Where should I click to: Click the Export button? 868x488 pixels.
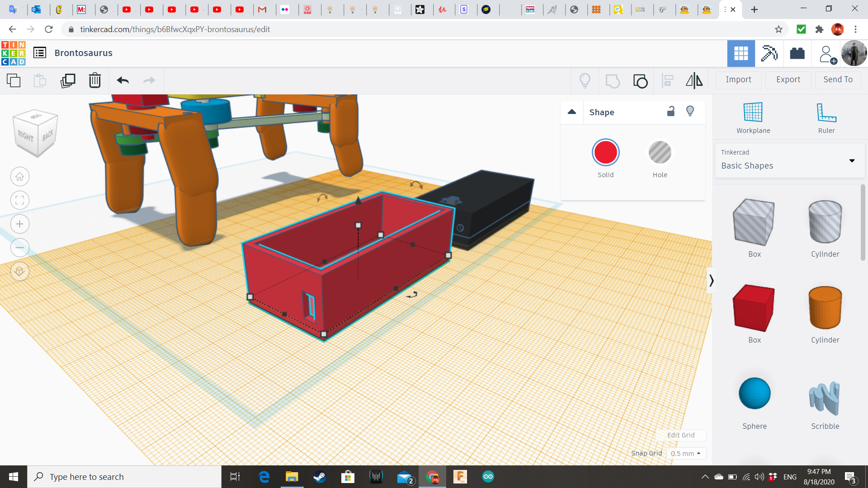point(788,80)
